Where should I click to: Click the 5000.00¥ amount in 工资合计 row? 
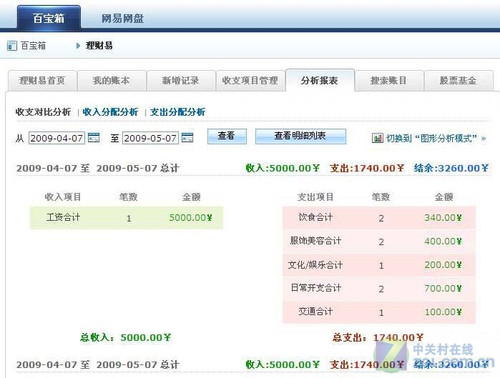pyautogui.click(x=190, y=218)
